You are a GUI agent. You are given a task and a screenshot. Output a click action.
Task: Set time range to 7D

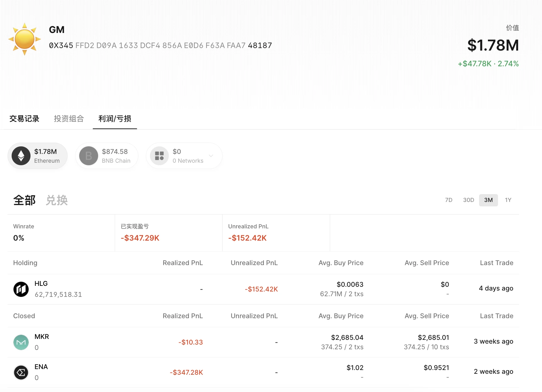click(x=449, y=200)
